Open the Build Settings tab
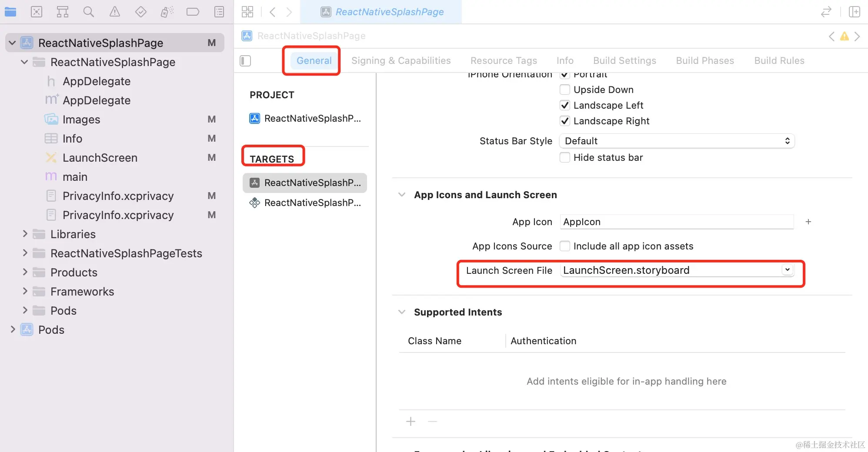Viewport: 868px width, 452px height. (624, 61)
